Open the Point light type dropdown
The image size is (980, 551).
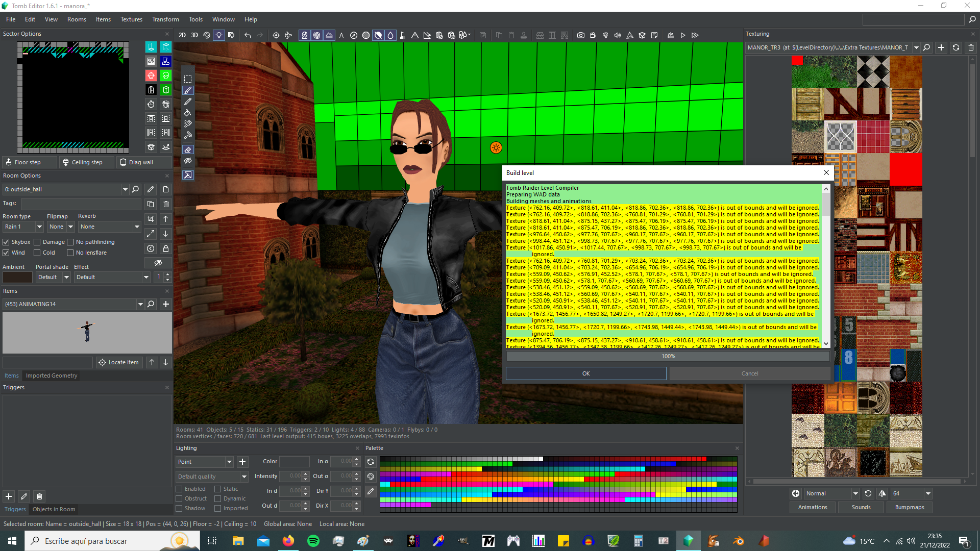[229, 462]
